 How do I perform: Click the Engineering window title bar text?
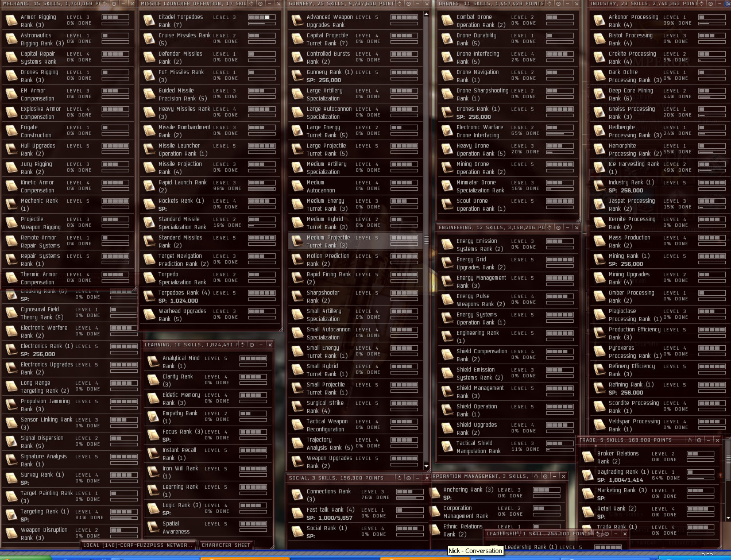(x=491, y=227)
